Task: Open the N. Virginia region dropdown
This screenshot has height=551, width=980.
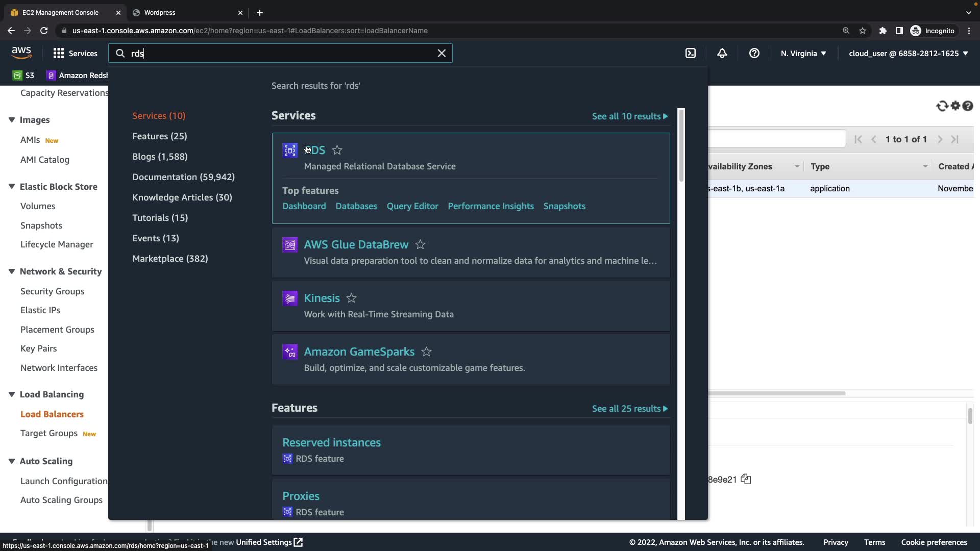Action: click(803, 53)
